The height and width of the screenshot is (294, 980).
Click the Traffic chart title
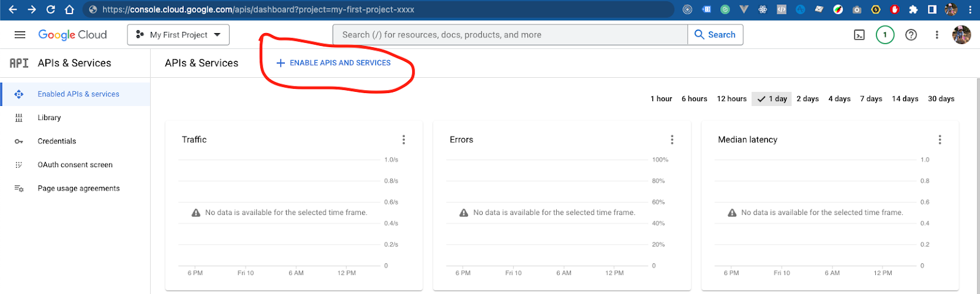(x=194, y=140)
